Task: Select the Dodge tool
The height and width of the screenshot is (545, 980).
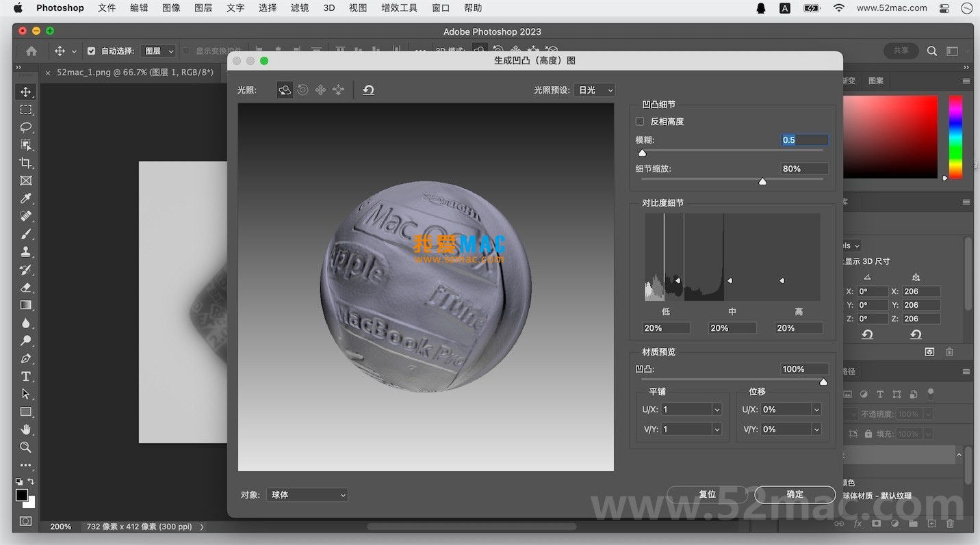Action: tap(26, 341)
